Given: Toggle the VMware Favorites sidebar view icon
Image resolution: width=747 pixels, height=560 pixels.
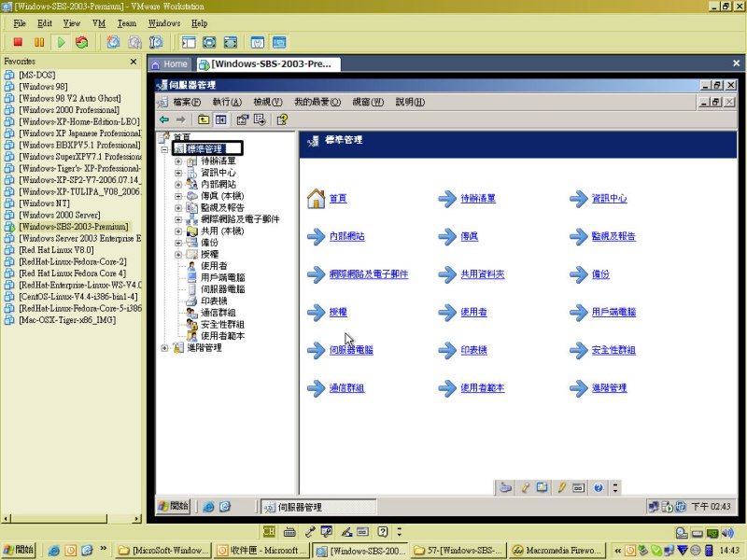Looking at the screenshot, I should click(189, 42).
